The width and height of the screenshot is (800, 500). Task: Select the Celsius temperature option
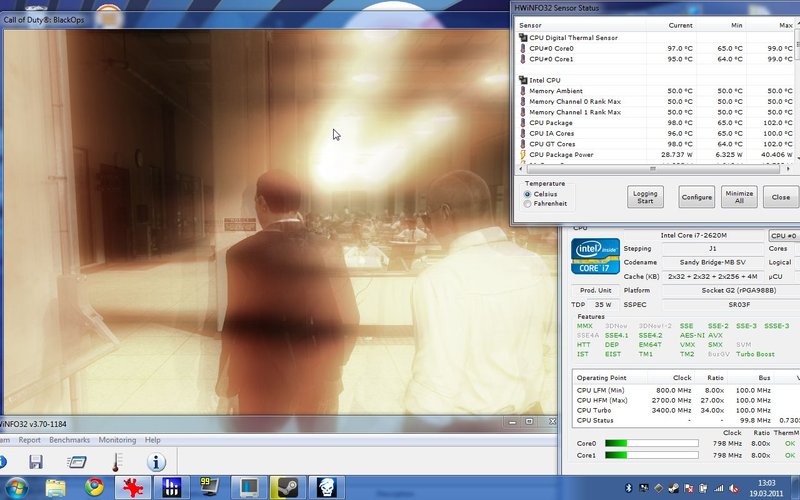[x=528, y=194]
